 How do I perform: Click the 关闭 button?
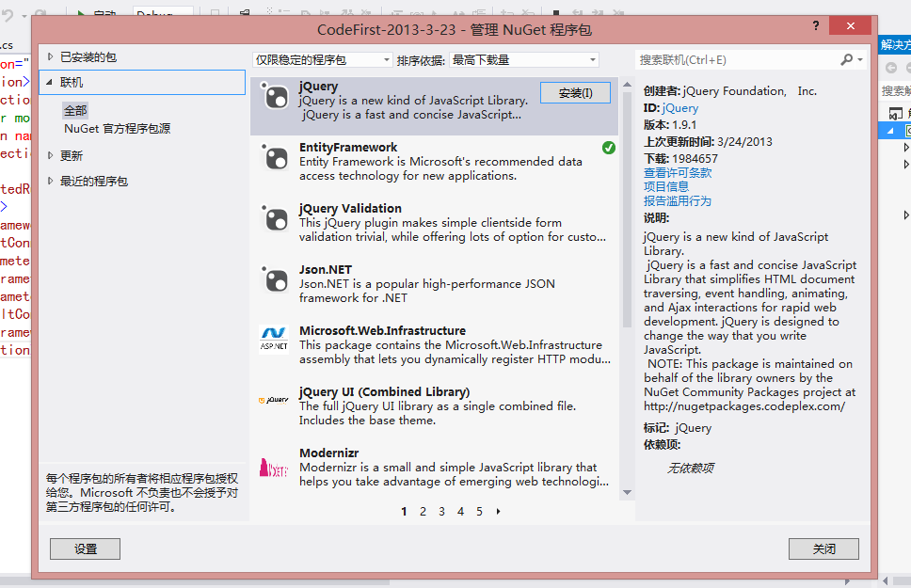pos(823,549)
